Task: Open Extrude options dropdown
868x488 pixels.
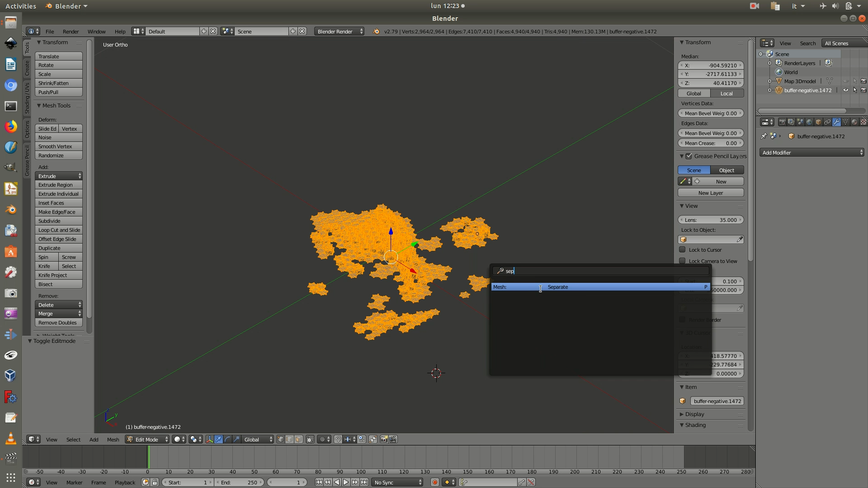Action: tap(59, 176)
